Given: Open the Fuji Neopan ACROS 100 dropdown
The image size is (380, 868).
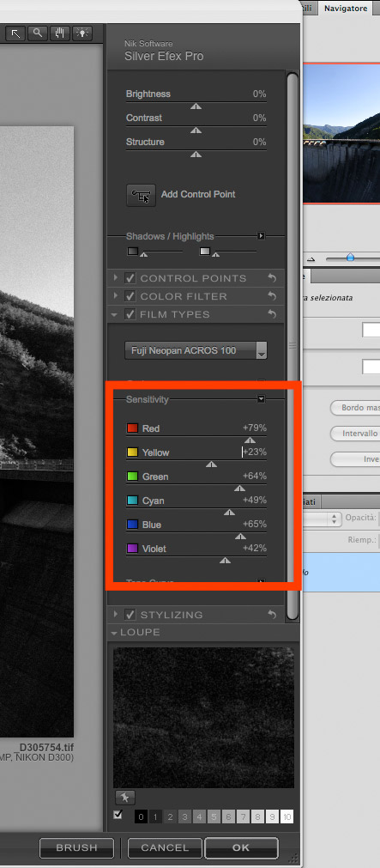Looking at the screenshot, I should 196,350.
